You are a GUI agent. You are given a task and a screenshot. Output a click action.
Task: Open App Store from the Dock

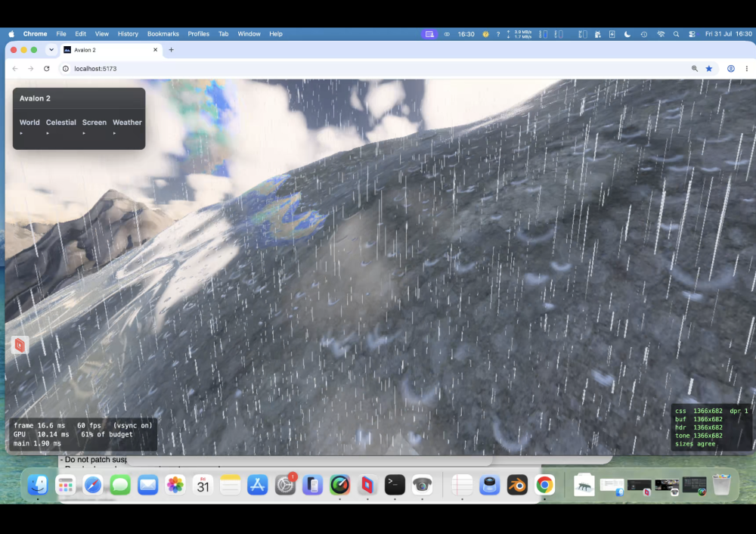click(x=258, y=485)
